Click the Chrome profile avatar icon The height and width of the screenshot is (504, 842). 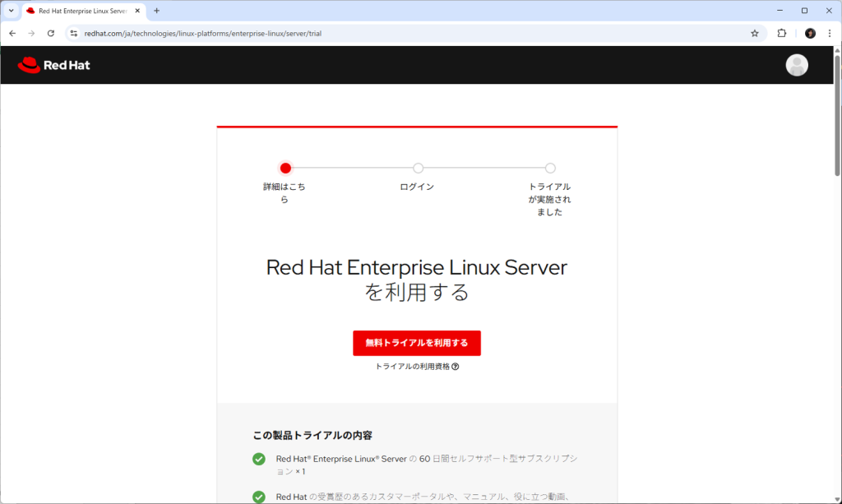coord(810,34)
